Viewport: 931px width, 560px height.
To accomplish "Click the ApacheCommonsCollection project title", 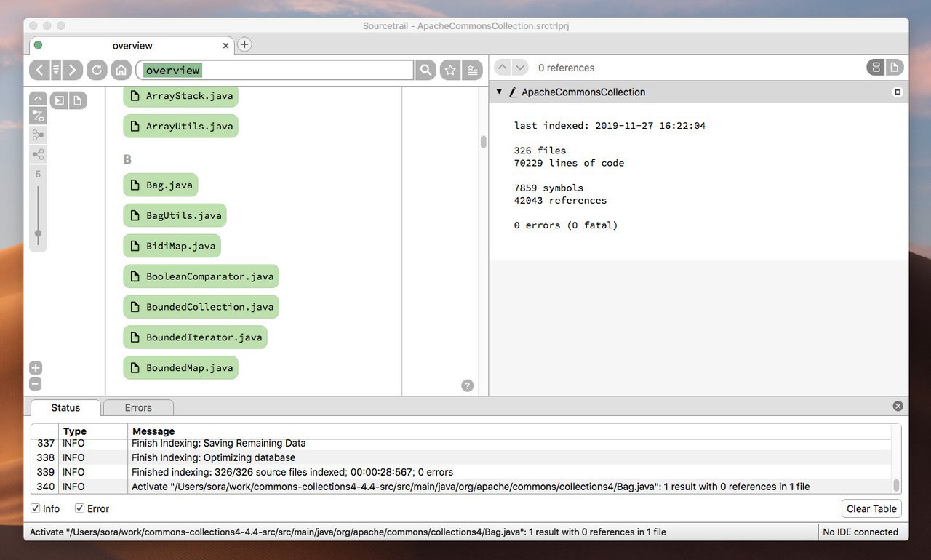I will (x=583, y=92).
